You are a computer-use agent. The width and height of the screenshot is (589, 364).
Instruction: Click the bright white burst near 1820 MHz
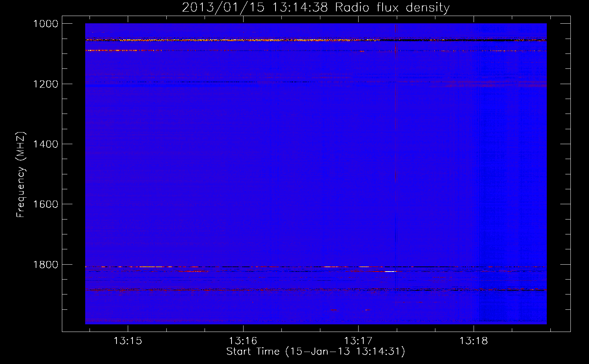[x=390, y=272]
